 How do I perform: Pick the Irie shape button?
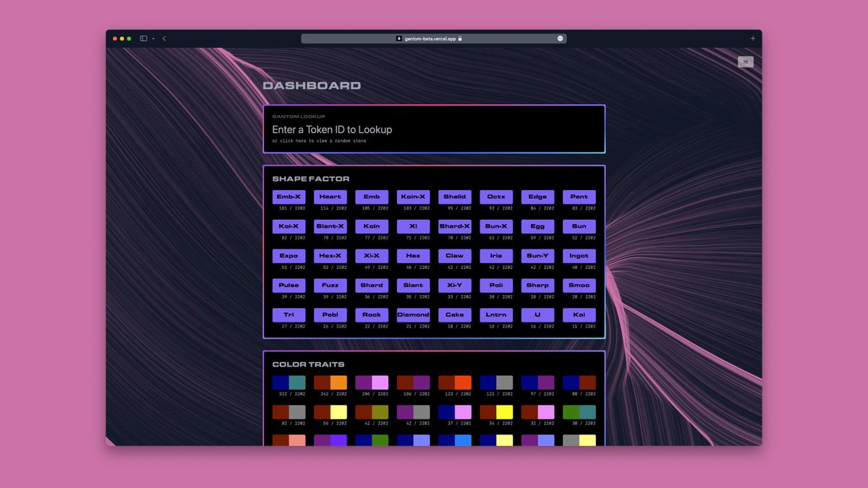coord(496,256)
